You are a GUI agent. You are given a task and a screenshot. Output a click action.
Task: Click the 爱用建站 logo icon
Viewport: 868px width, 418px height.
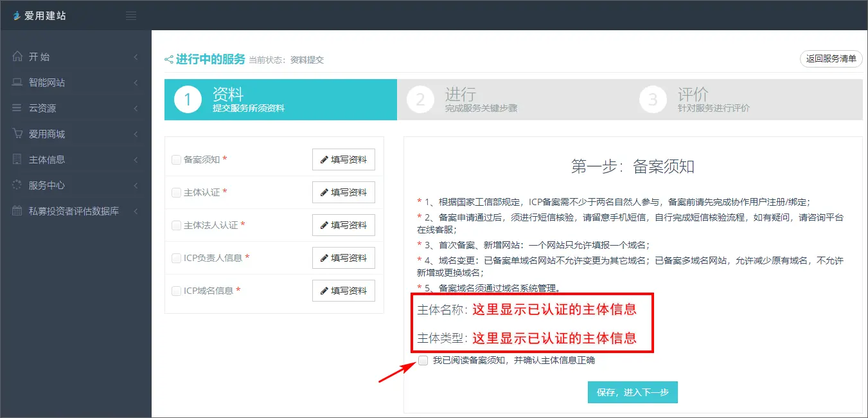pos(17,15)
